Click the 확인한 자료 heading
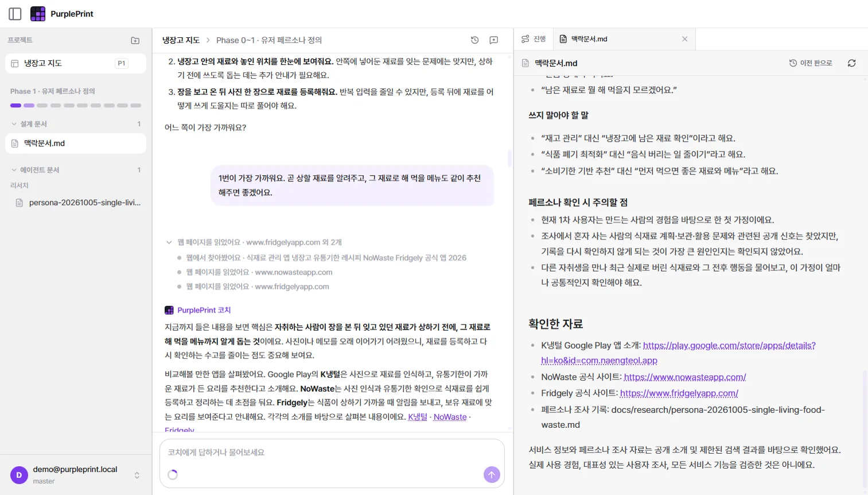The height and width of the screenshot is (495, 868). (x=555, y=324)
